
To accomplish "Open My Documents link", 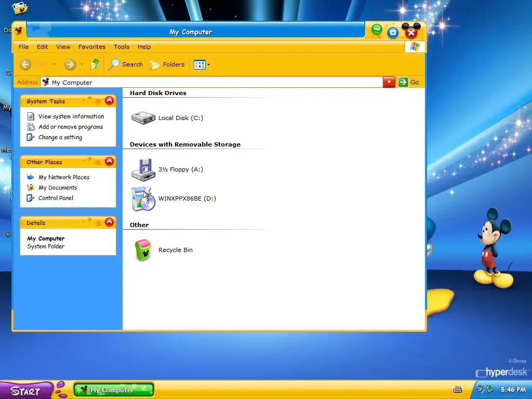I will click(58, 188).
